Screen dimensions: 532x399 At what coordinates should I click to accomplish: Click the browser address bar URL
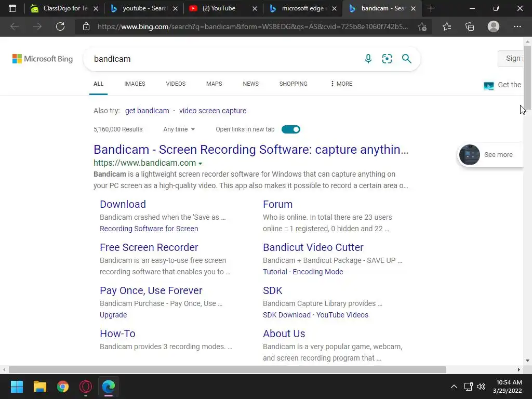tap(253, 26)
